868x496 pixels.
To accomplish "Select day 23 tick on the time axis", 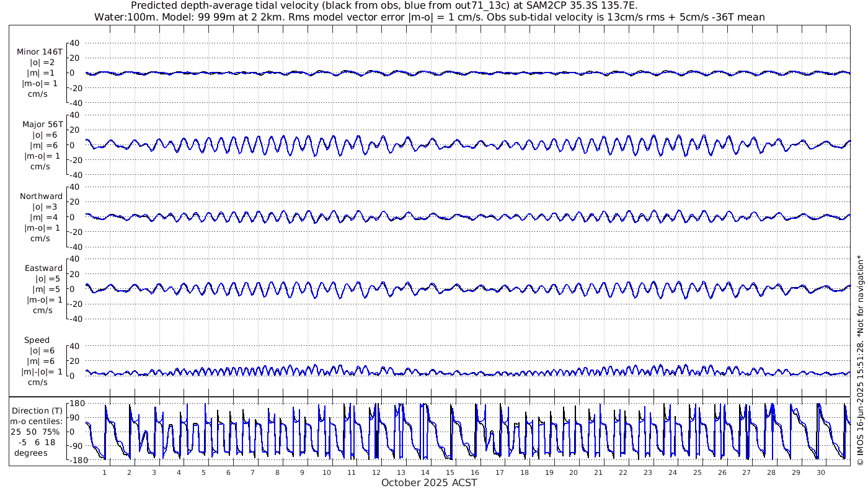I will (x=648, y=472).
